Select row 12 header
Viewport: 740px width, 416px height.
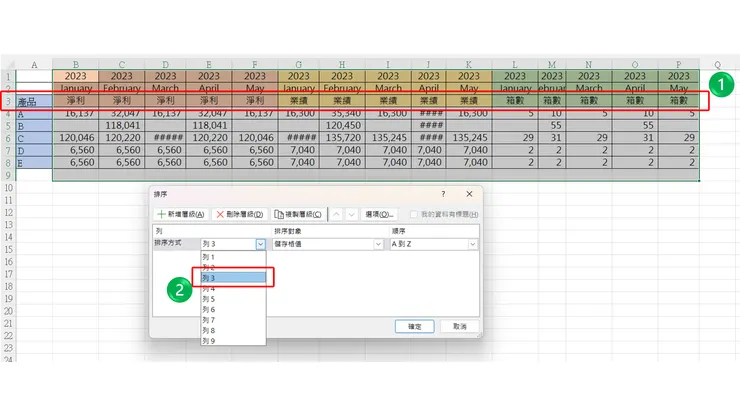[x=8, y=212]
